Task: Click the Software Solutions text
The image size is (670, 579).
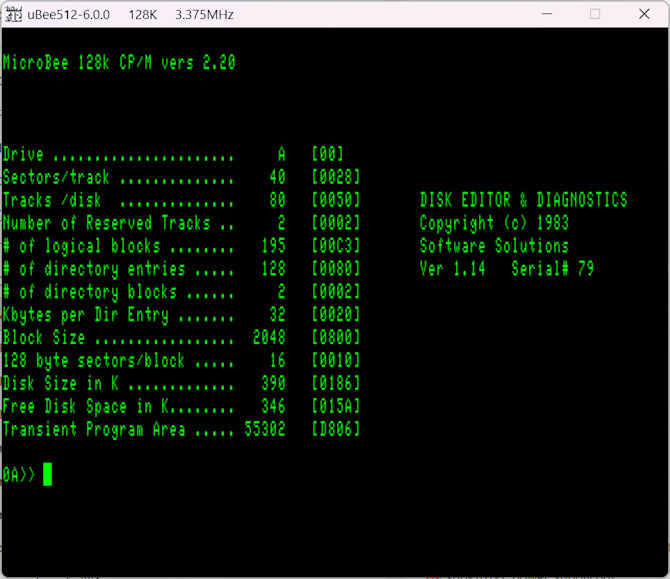Action: pos(494,246)
